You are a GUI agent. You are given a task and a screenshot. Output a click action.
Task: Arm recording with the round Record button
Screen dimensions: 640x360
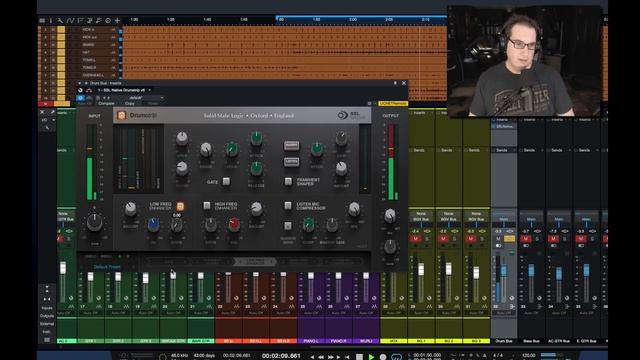(383, 357)
